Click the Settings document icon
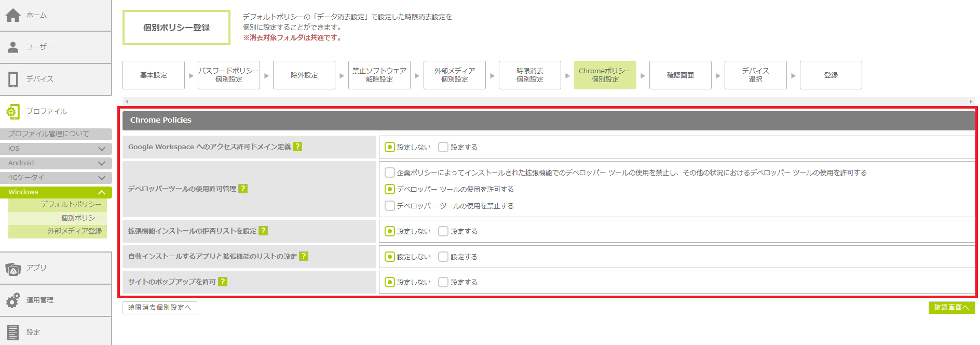The image size is (980, 345). [13, 332]
